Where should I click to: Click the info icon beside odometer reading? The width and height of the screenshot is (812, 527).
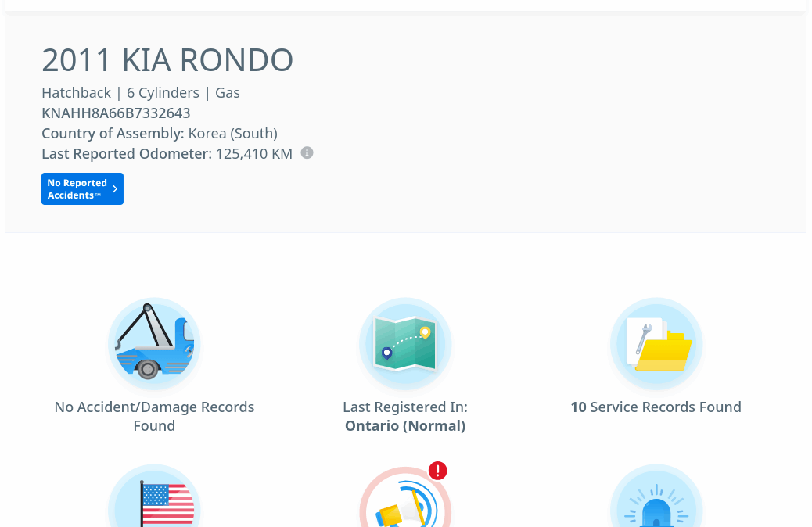307,152
